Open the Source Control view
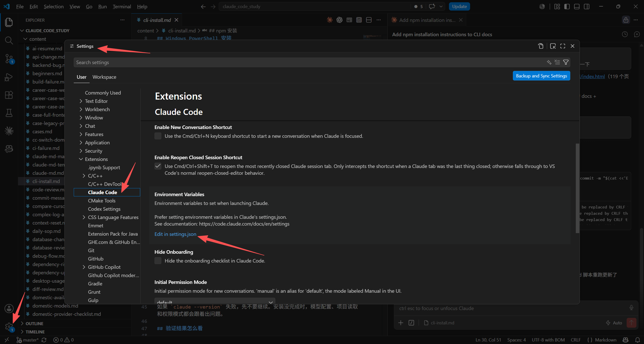The height and width of the screenshot is (344, 644). (9, 59)
